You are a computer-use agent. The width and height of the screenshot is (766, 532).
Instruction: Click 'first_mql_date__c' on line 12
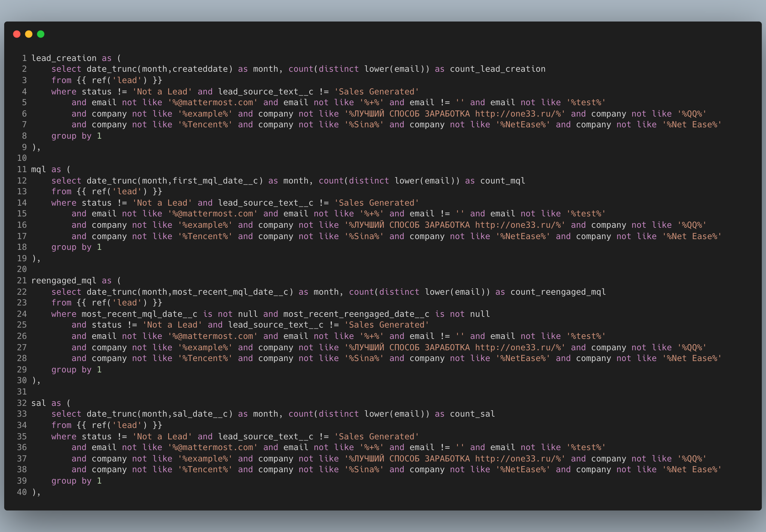coord(215,181)
